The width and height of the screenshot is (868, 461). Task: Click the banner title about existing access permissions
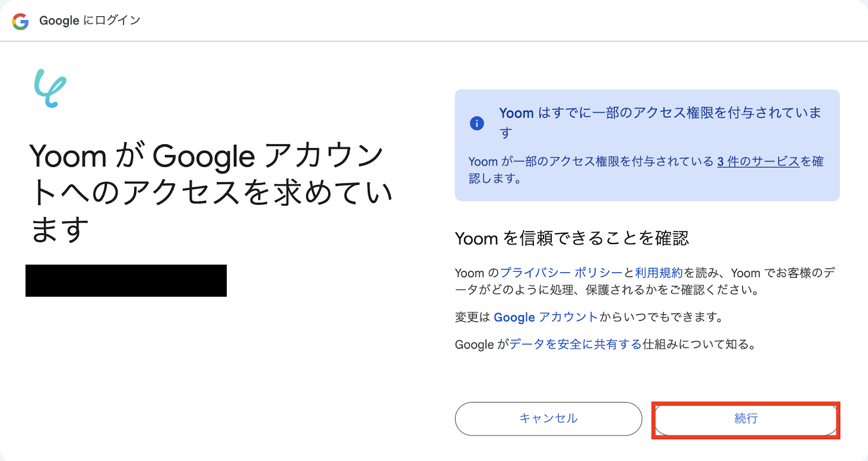pyautogui.click(x=660, y=113)
